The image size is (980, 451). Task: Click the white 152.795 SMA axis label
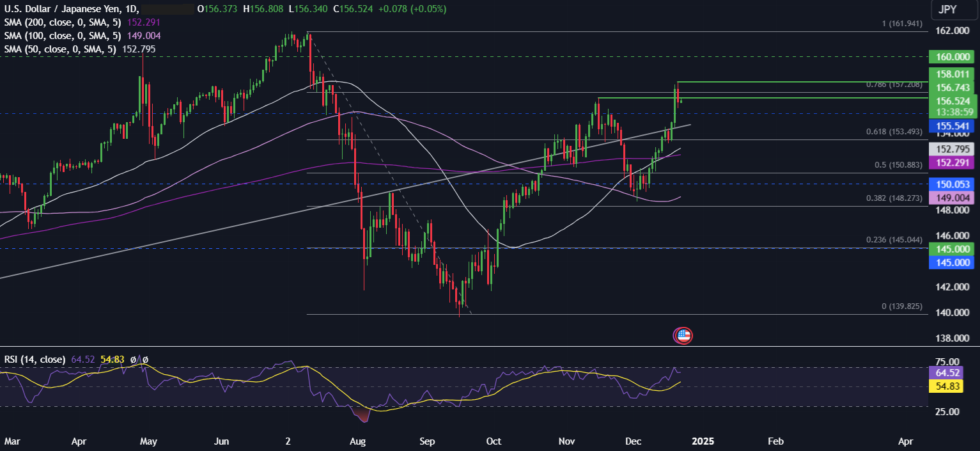[x=953, y=148]
